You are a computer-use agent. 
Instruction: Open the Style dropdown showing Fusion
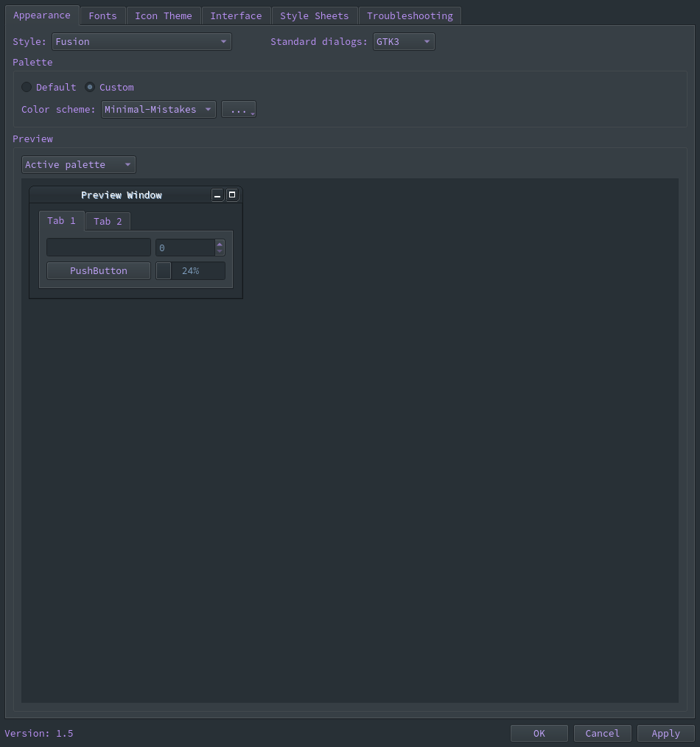[141, 41]
